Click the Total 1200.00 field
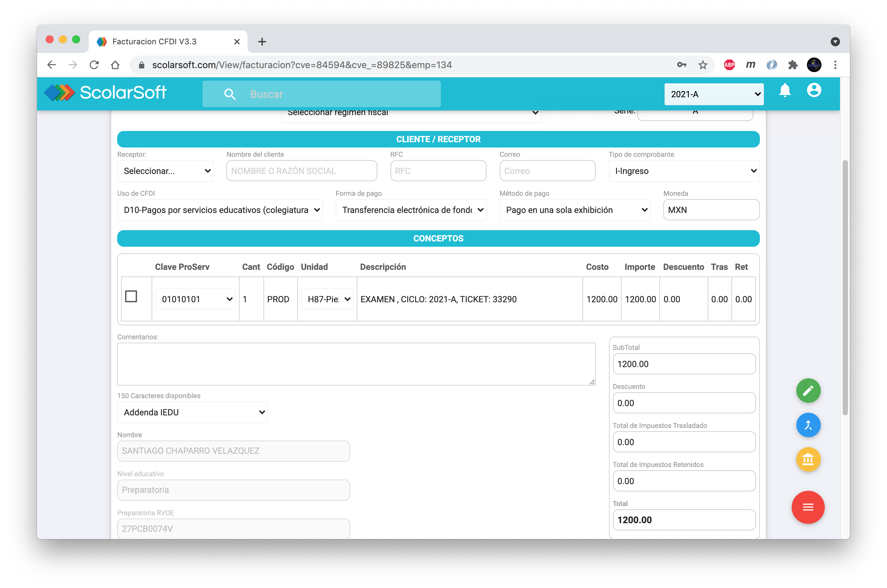 coord(684,520)
